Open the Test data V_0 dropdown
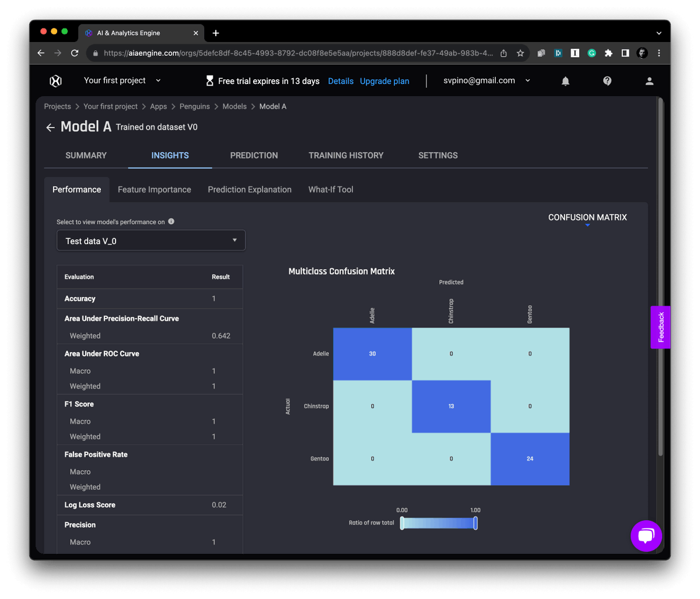Screen dimensions: 700x599 click(151, 241)
